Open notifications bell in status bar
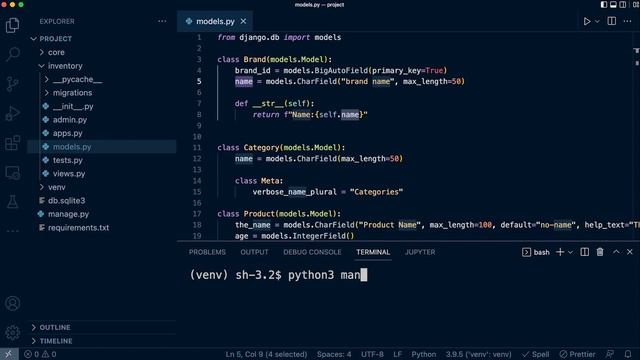 click(x=628, y=354)
